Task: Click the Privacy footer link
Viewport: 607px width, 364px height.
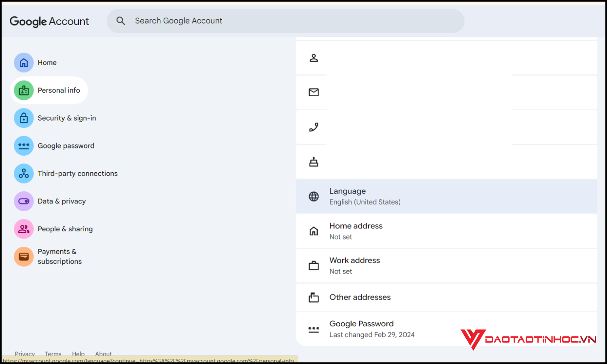Action: point(25,354)
